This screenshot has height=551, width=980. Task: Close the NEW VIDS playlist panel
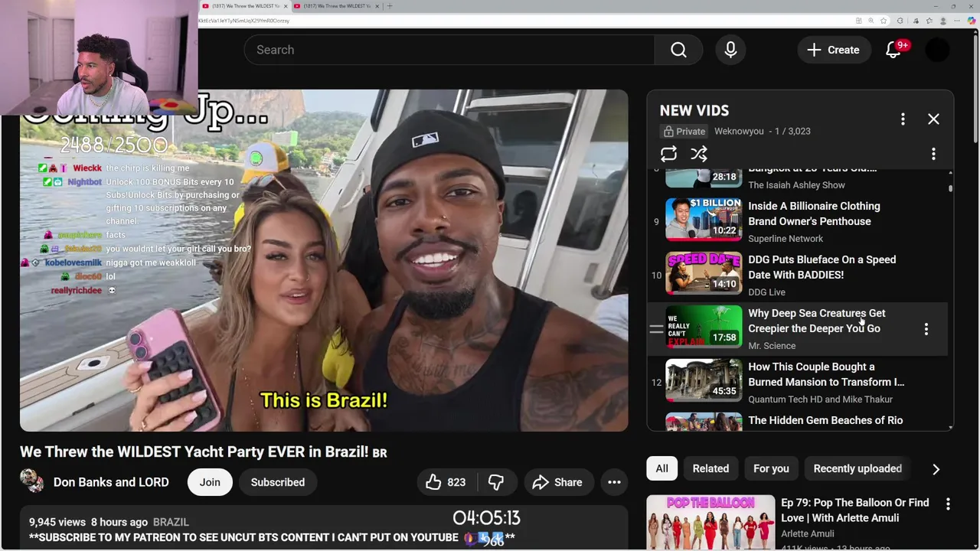pyautogui.click(x=933, y=119)
